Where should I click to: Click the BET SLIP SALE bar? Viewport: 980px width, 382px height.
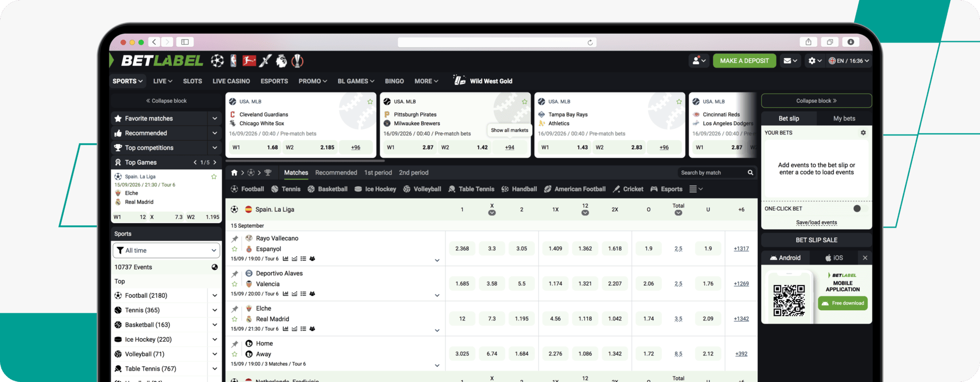pos(817,240)
